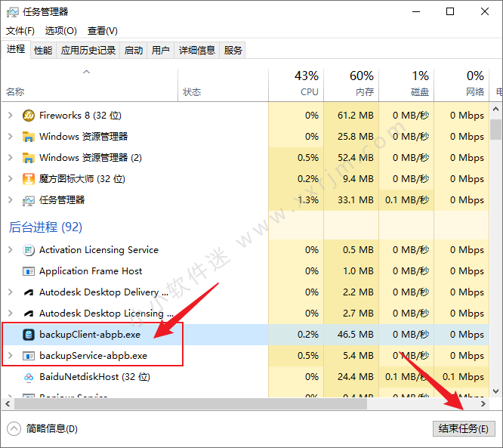Sort by the CPU column header
This screenshot has width=503, height=448.
296,85
